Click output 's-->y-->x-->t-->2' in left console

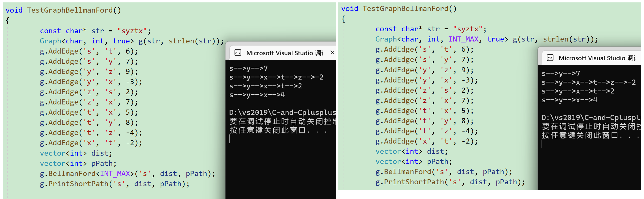(x=266, y=86)
